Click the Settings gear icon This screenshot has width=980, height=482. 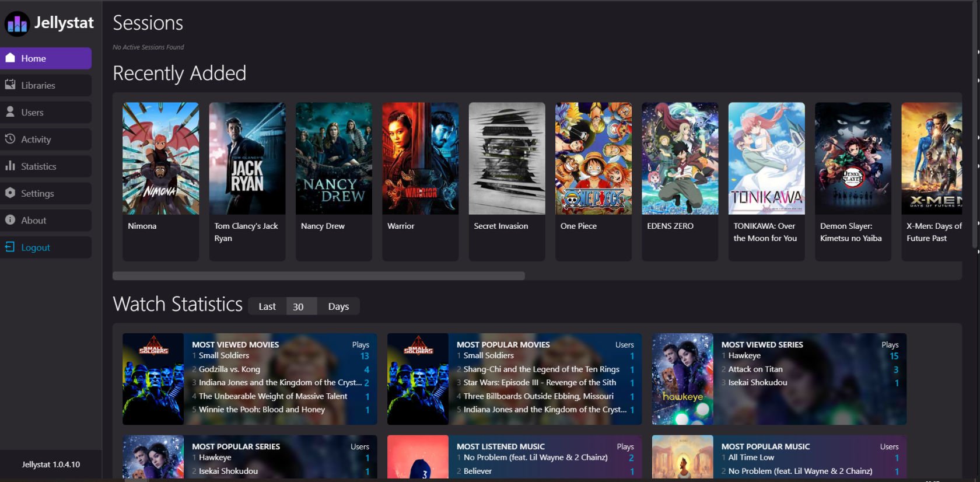click(10, 193)
